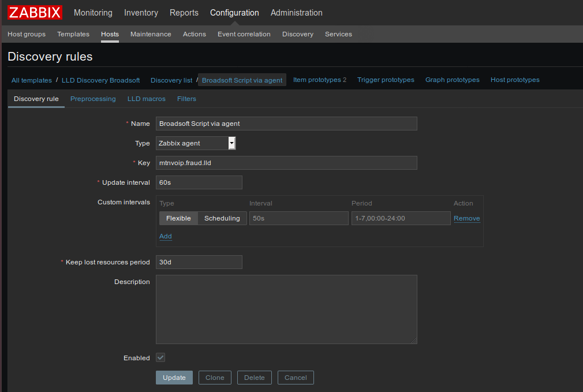Click the Delete button
This screenshot has height=392, width=583.
point(254,378)
